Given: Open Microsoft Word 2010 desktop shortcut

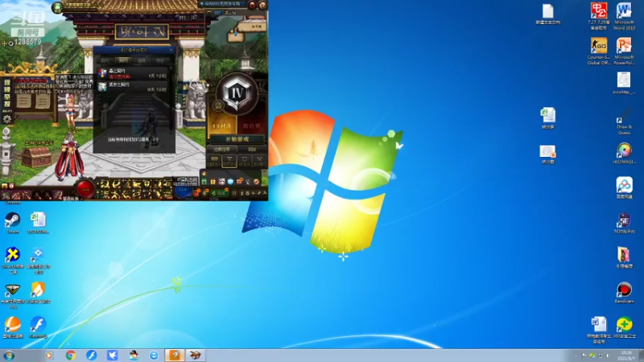Looking at the screenshot, I should pyautogui.click(x=624, y=15).
